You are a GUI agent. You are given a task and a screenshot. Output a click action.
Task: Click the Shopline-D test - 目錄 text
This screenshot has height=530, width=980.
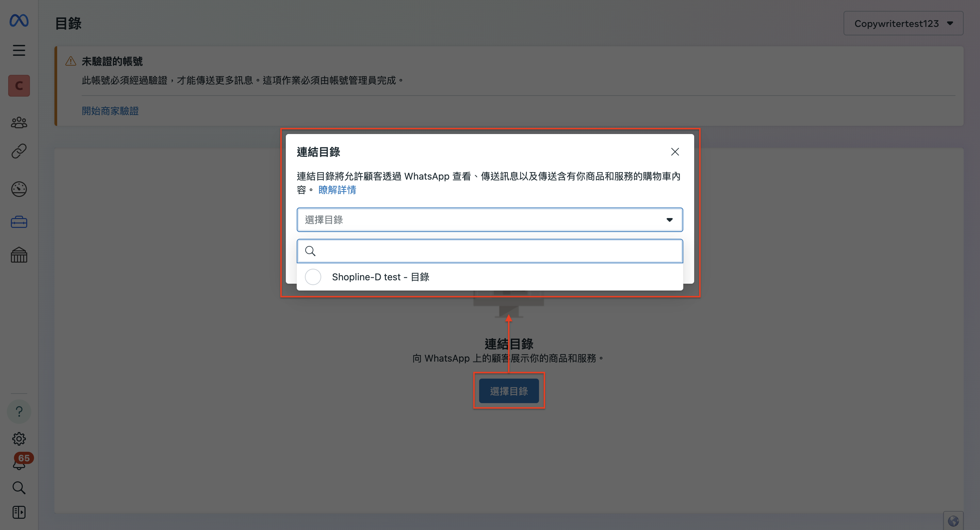[x=380, y=277]
